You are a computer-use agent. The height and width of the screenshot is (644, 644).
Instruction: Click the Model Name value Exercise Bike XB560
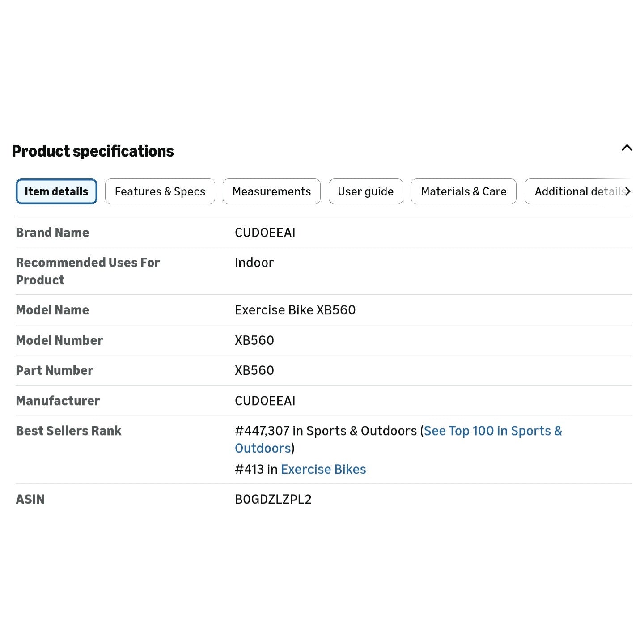[295, 310]
